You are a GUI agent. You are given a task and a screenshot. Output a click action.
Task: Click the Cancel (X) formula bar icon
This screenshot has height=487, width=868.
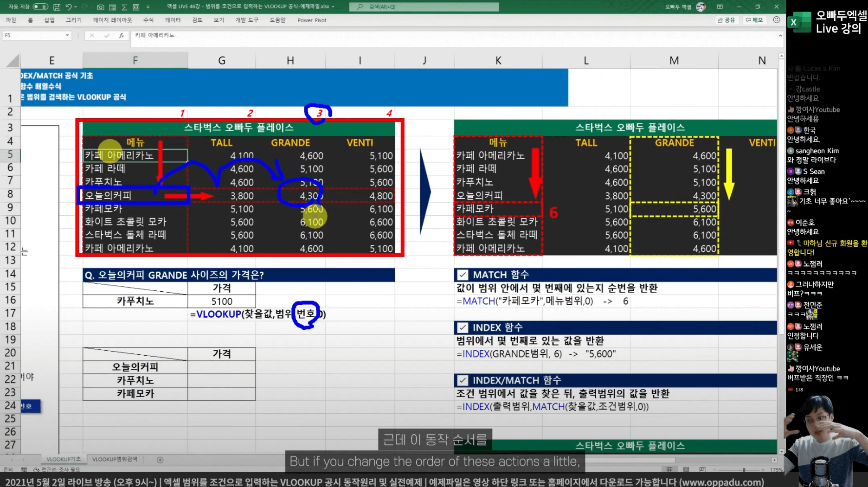92,35
